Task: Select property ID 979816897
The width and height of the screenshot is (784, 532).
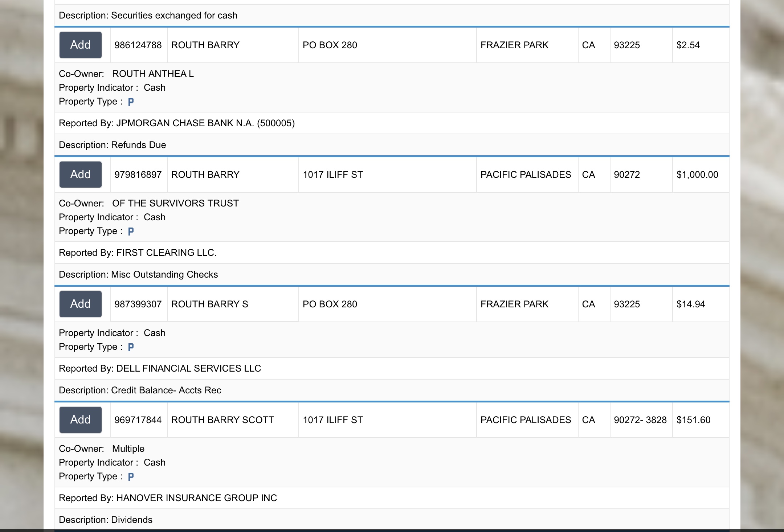Action: (138, 175)
